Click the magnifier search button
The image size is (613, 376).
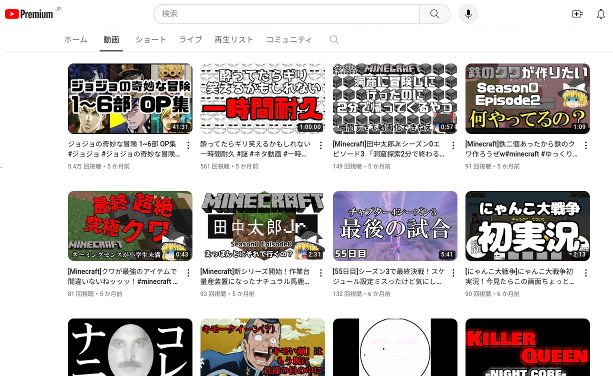[x=434, y=14]
